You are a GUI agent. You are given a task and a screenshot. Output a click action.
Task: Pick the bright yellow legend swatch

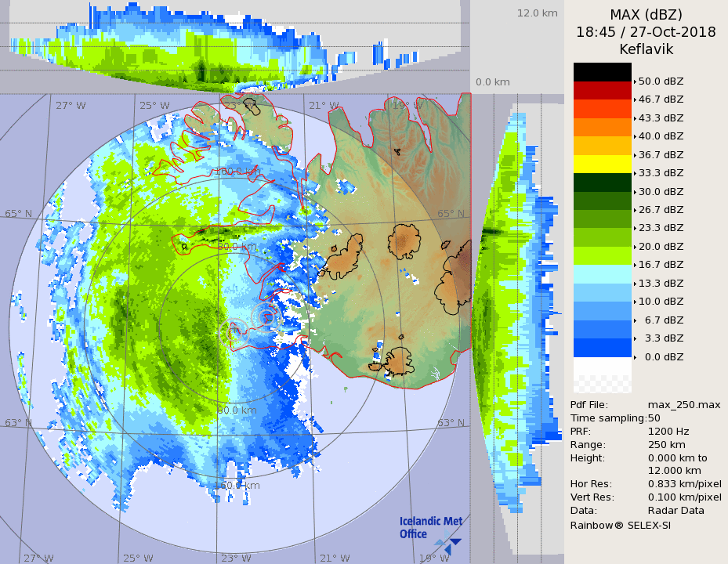[x=602, y=164]
